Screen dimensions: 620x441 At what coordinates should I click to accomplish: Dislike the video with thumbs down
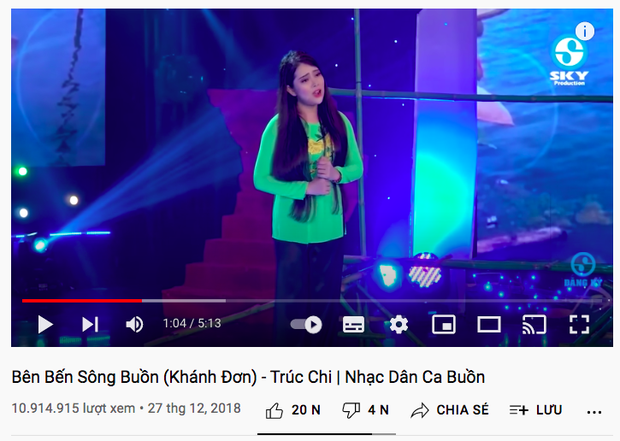[365, 410]
